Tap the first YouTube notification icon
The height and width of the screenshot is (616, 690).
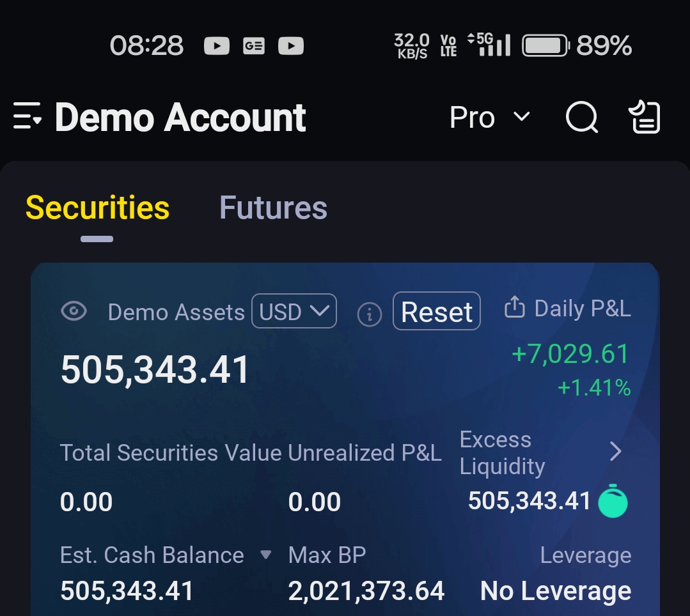216,46
